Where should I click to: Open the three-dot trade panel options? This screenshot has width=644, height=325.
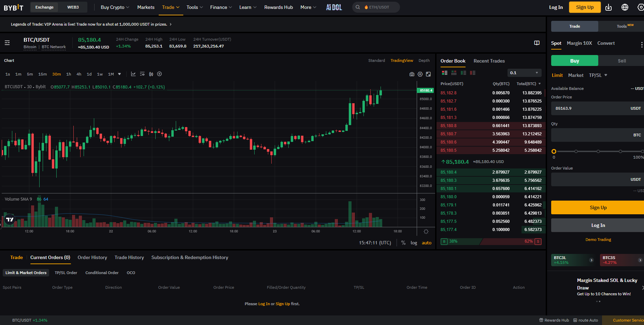tap(642, 45)
